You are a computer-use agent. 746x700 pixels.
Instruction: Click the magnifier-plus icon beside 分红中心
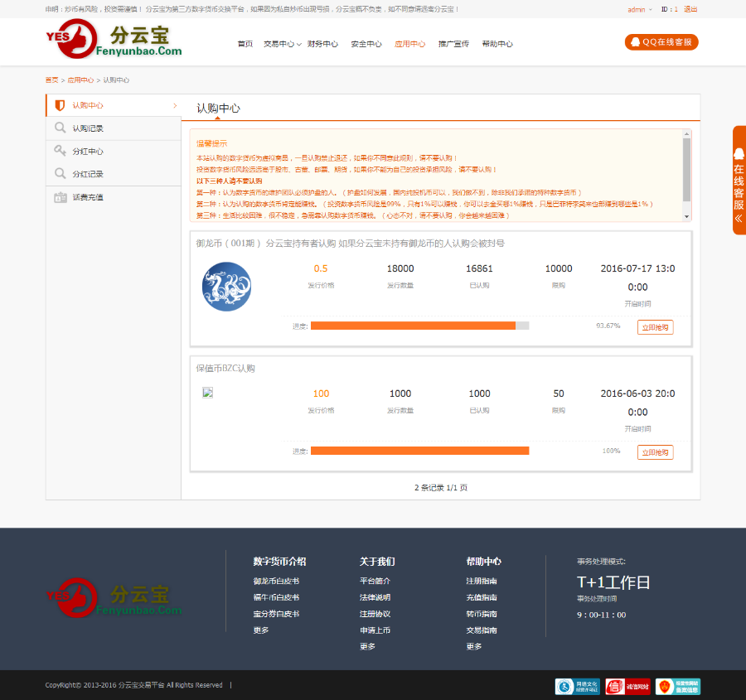pyautogui.click(x=60, y=151)
